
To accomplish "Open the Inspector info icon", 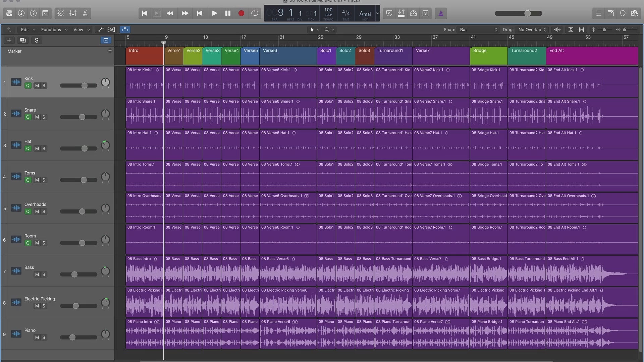I will click(21, 13).
